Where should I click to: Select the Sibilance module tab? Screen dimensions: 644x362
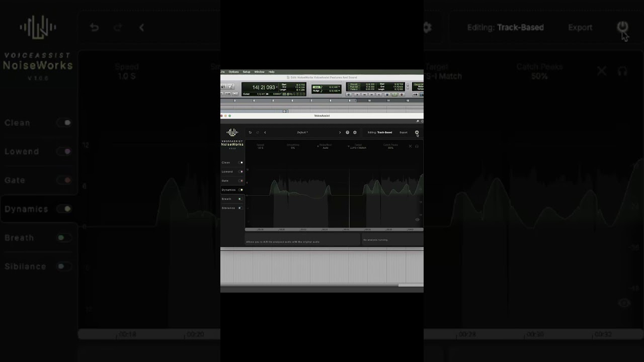pos(228,208)
